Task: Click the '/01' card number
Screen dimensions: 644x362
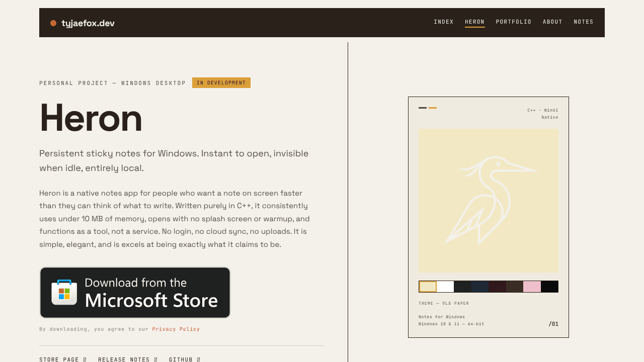Action: [553, 324]
